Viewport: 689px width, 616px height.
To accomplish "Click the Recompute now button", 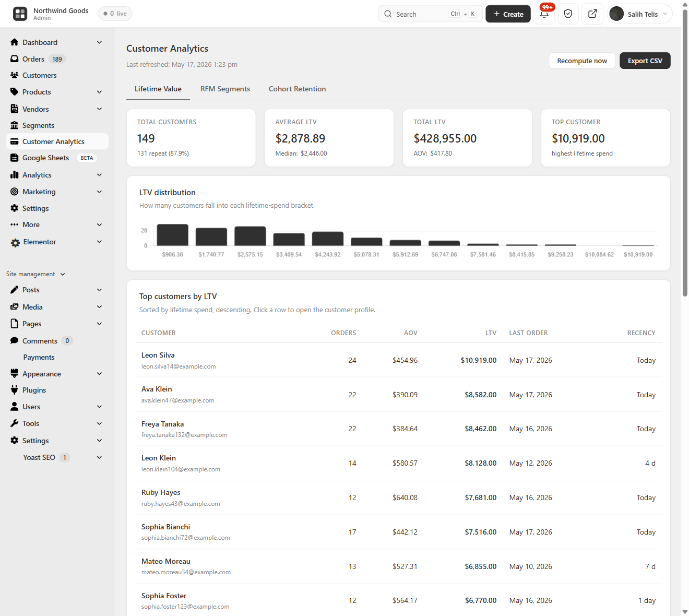I will (582, 61).
